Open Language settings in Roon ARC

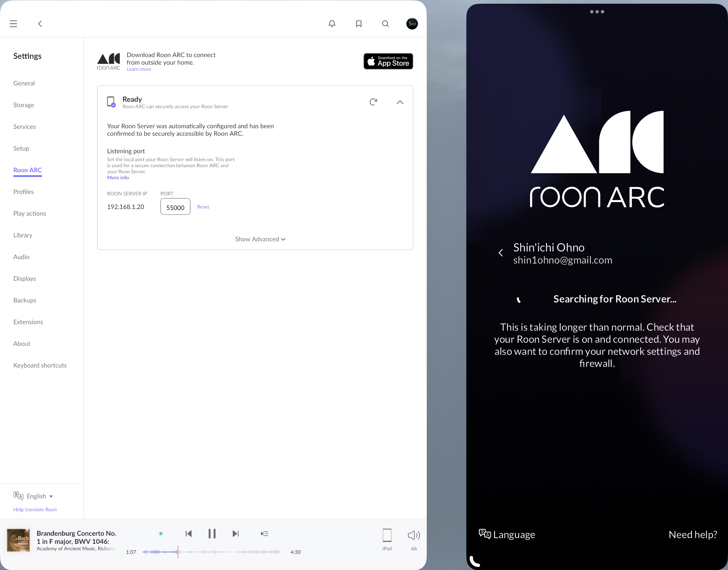pyautogui.click(x=507, y=534)
